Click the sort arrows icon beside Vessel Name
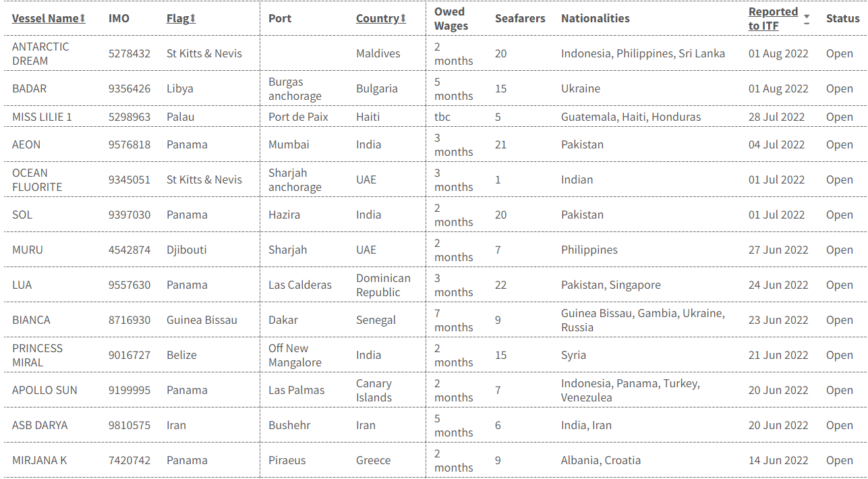This screenshot has height=479, width=868. pyautogui.click(x=82, y=19)
